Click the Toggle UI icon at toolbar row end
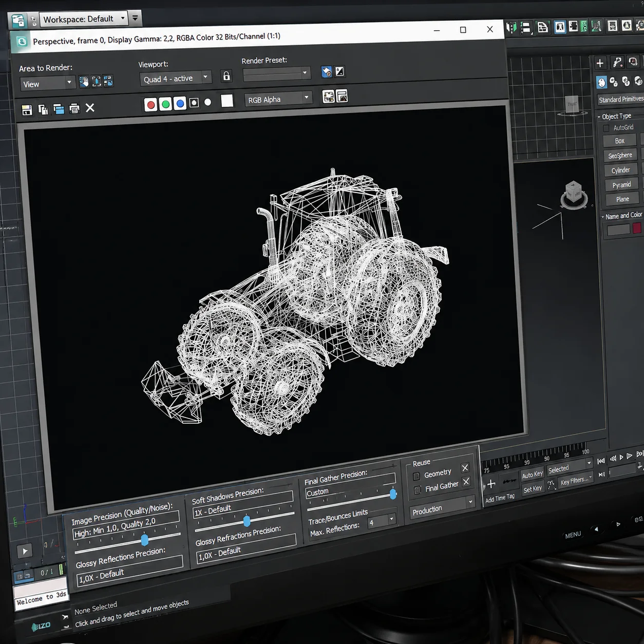 (x=342, y=96)
